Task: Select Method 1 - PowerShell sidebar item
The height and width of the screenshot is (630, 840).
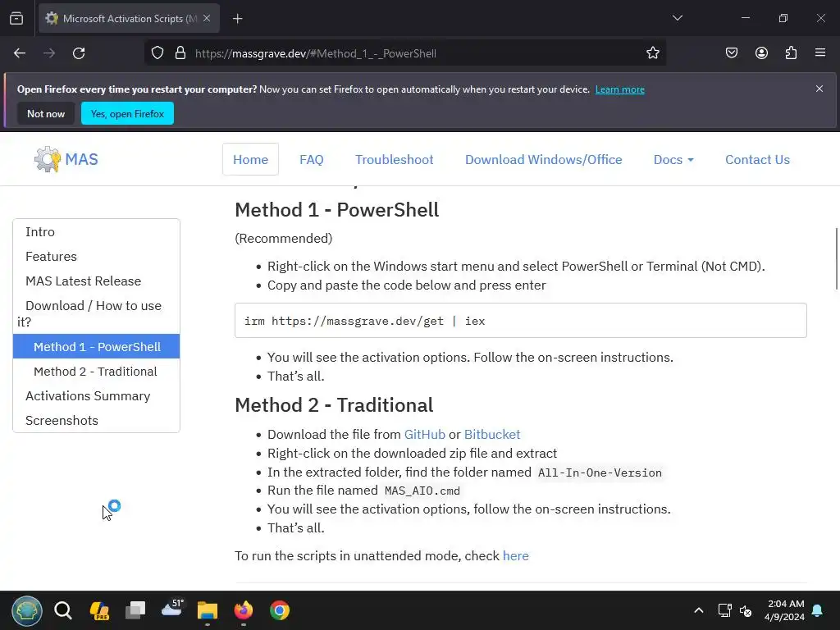Action: [x=97, y=347]
